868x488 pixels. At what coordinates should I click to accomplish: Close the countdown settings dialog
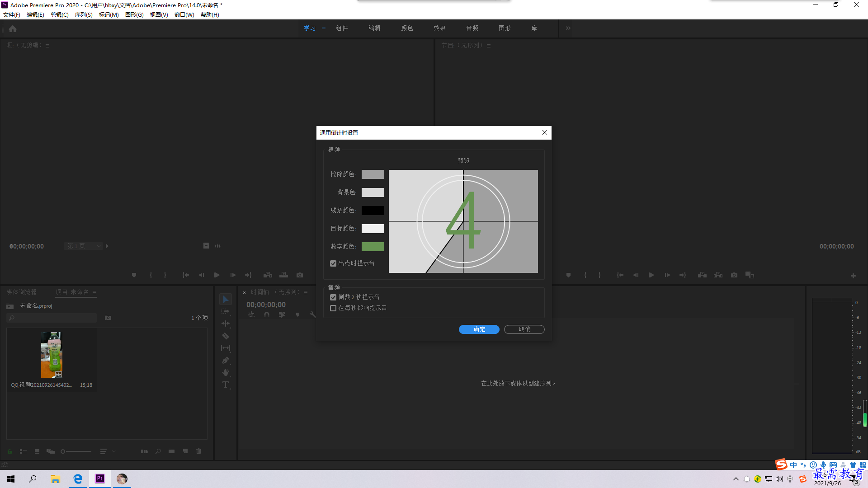point(545,132)
